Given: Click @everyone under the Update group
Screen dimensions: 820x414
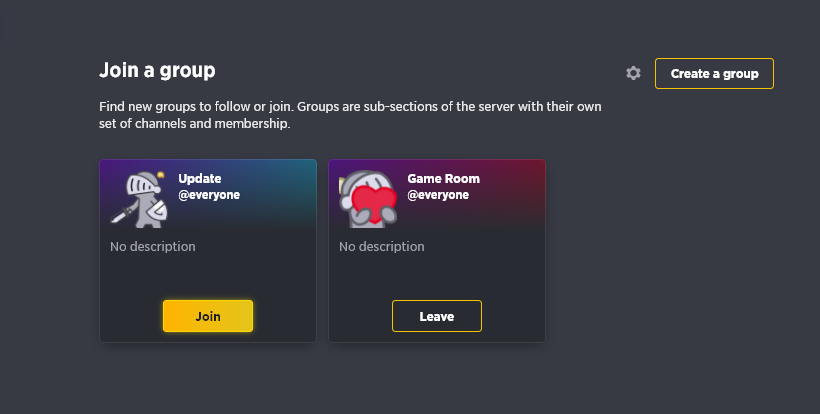Looking at the screenshot, I should [209, 195].
